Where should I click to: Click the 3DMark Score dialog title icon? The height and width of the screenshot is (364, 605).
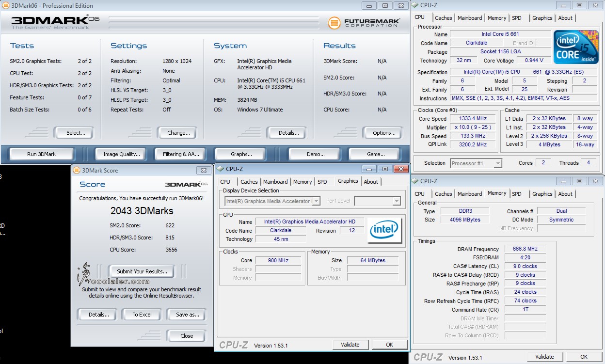(x=76, y=170)
